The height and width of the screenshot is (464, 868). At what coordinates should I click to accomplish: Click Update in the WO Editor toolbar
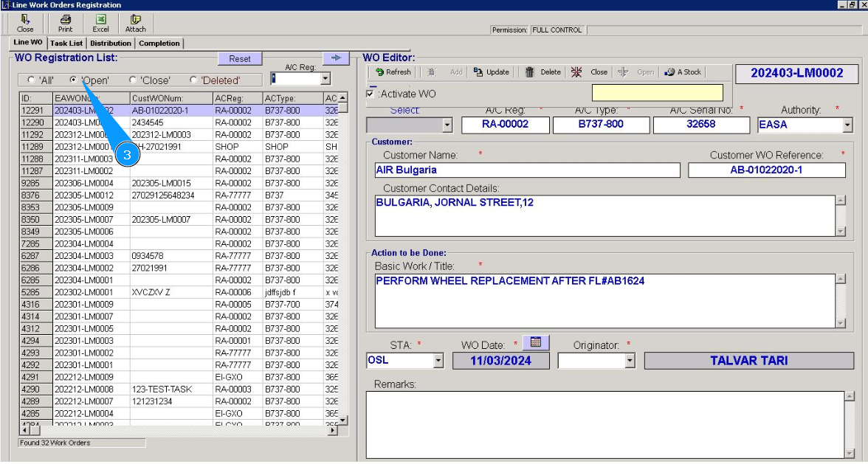pyautogui.click(x=492, y=72)
